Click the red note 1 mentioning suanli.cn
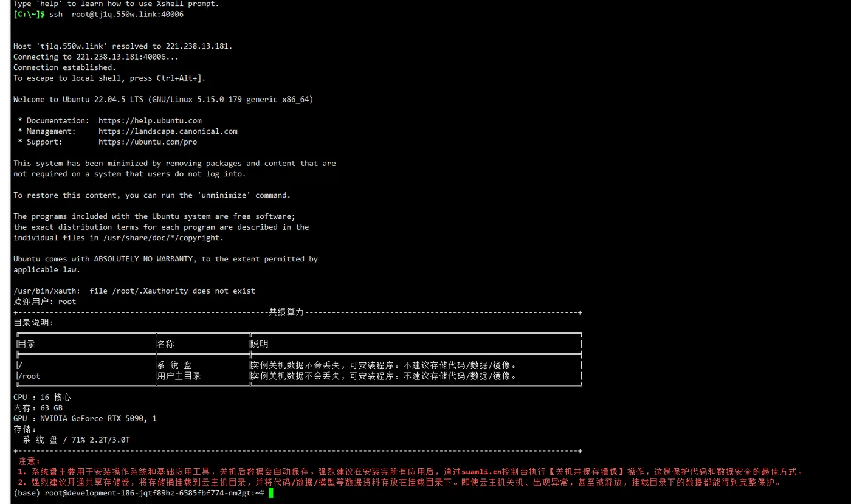The height and width of the screenshot is (504, 851). click(411, 472)
